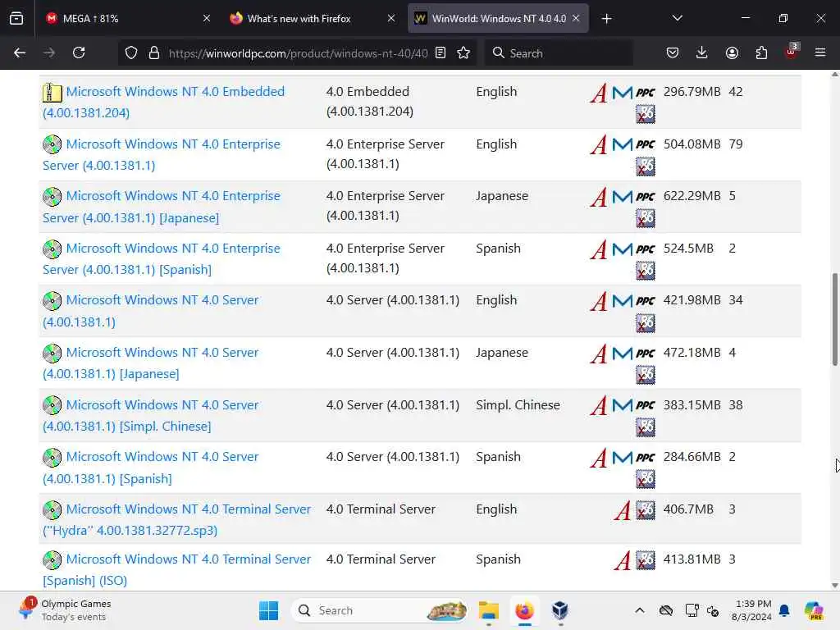
Task: Open NT 4.0 Server [Simpl. Chinese] link
Action: pyautogui.click(x=151, y=415)
